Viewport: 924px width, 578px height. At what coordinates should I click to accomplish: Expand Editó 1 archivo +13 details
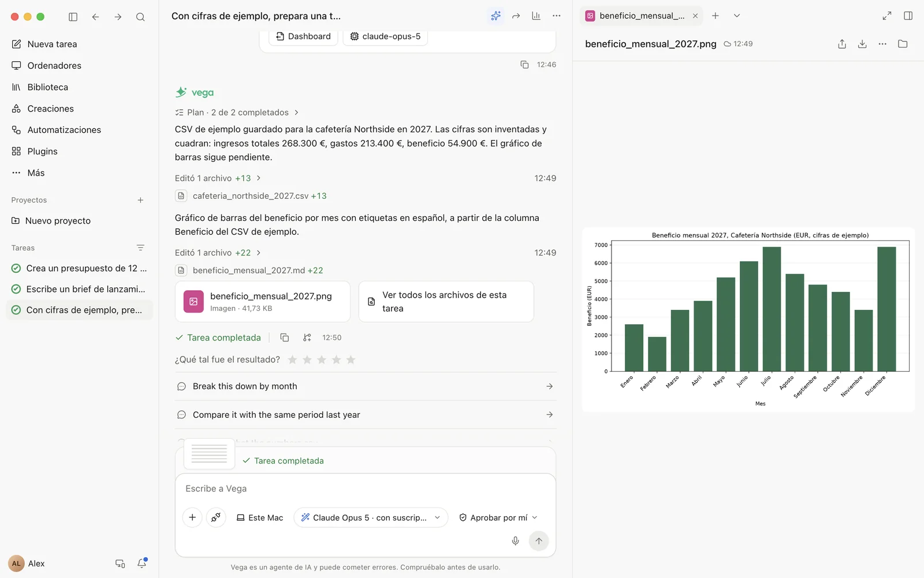pos(218,178)
